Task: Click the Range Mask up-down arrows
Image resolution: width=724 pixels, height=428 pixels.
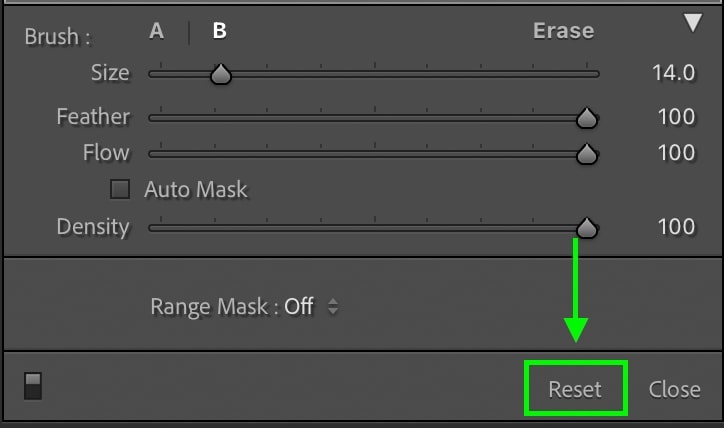Action: (x=333, y=307)
